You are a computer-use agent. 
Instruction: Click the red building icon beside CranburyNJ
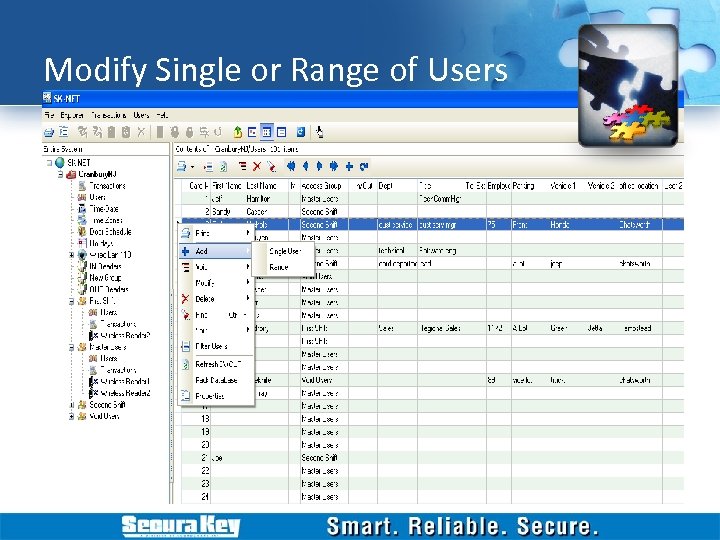(x=71, y=174)
